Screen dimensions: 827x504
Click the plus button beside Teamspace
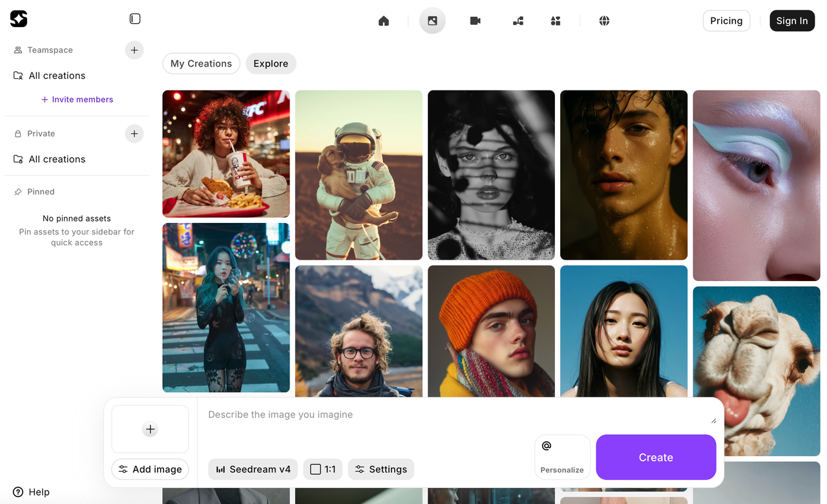[x=134, y=50]
